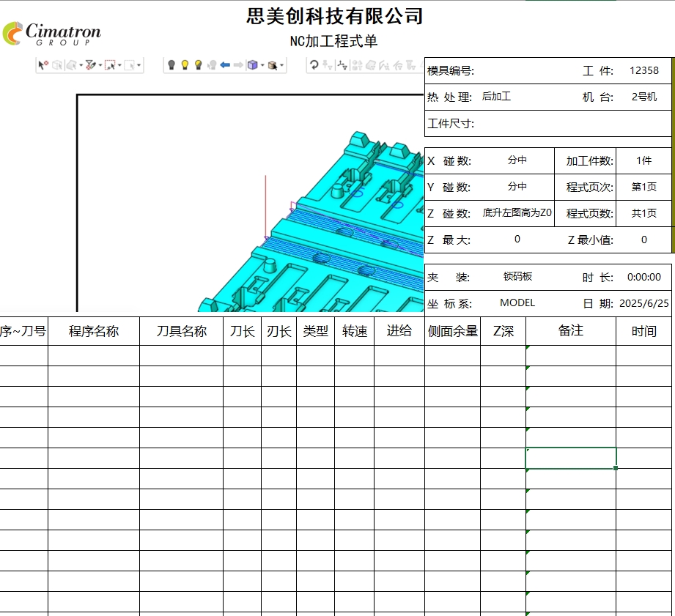675x616 pixels.
Task: Click the grey right arrow next view
Action: [x=238, y=65]
